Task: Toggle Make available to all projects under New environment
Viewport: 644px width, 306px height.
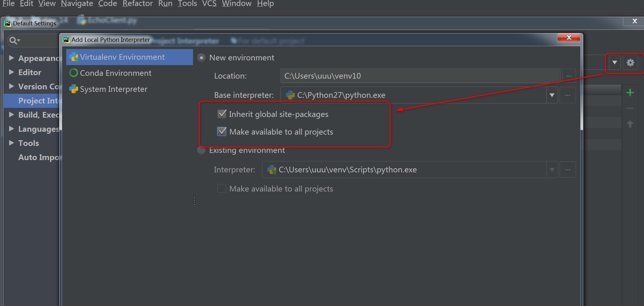Action: coord(222,131)
